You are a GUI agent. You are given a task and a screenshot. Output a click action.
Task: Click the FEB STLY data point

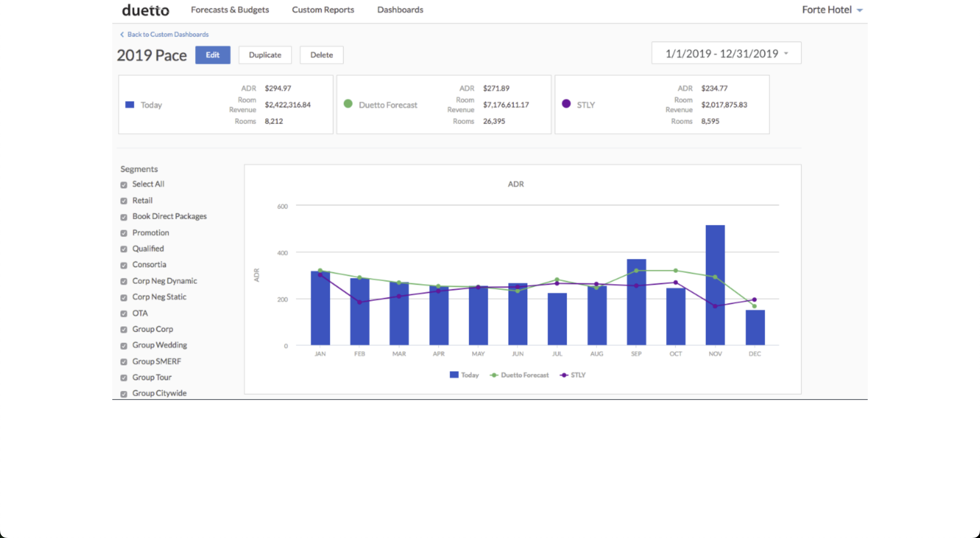pos(360,302)
